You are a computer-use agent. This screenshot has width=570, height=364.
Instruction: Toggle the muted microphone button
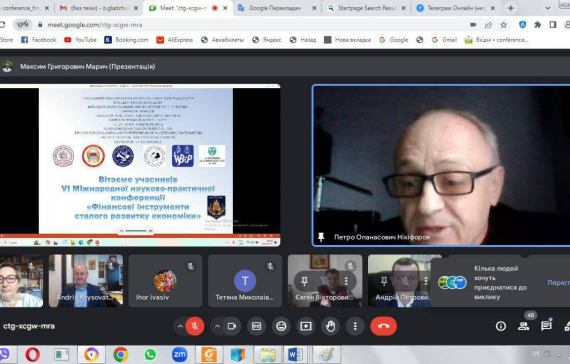coord(195,326)
